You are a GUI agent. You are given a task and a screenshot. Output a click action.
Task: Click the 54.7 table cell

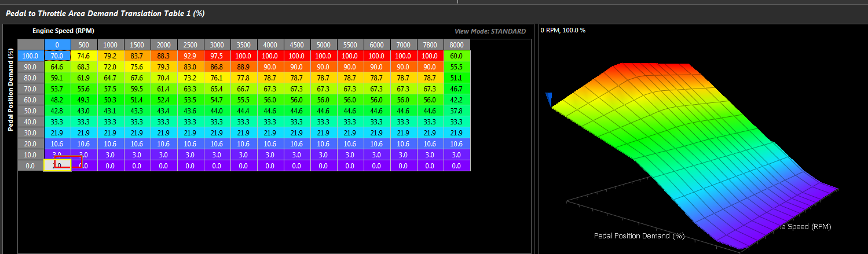(217, 100)
